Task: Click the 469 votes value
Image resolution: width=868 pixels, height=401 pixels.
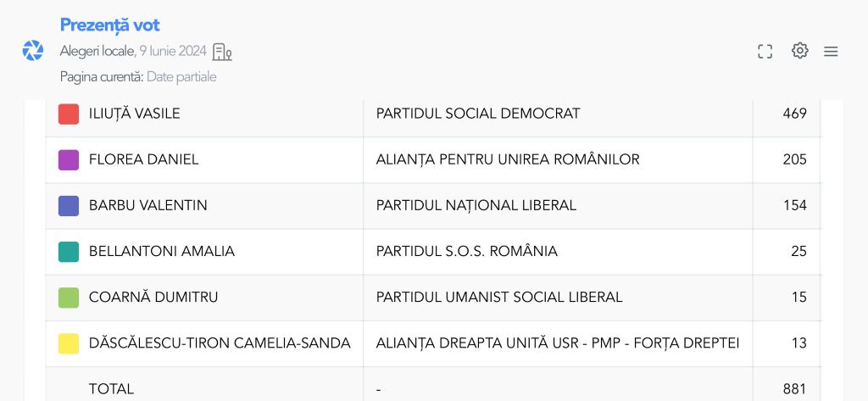Action: tap(794, 114)
